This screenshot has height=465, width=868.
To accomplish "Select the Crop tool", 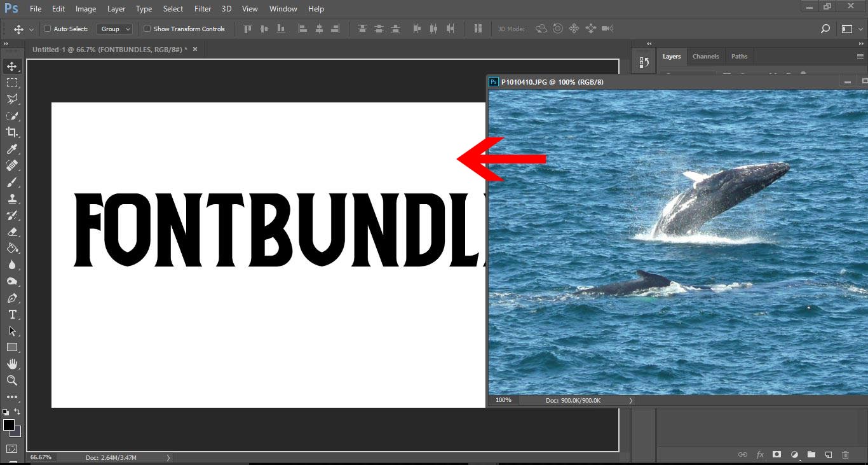I will point(11,132).
